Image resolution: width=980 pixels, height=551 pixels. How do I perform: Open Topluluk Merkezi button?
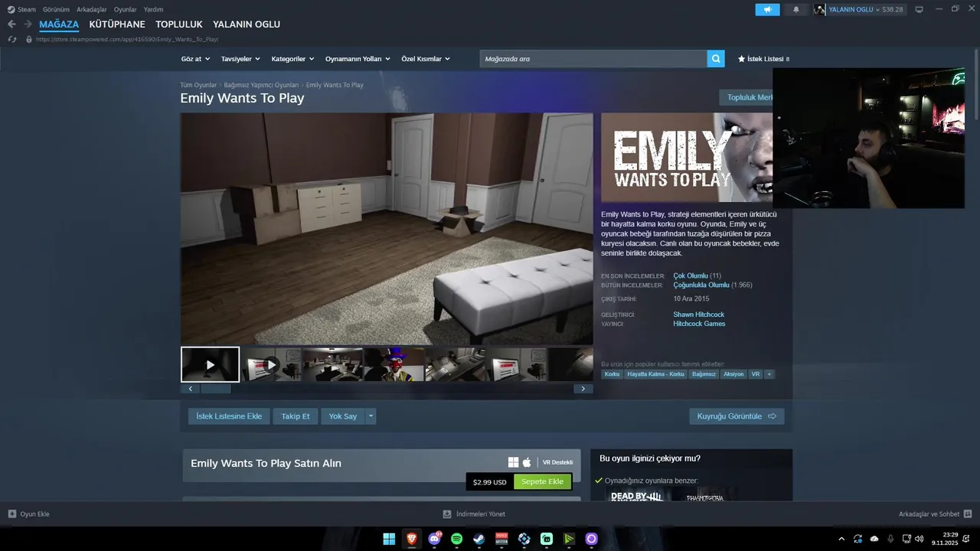point(746,97)
